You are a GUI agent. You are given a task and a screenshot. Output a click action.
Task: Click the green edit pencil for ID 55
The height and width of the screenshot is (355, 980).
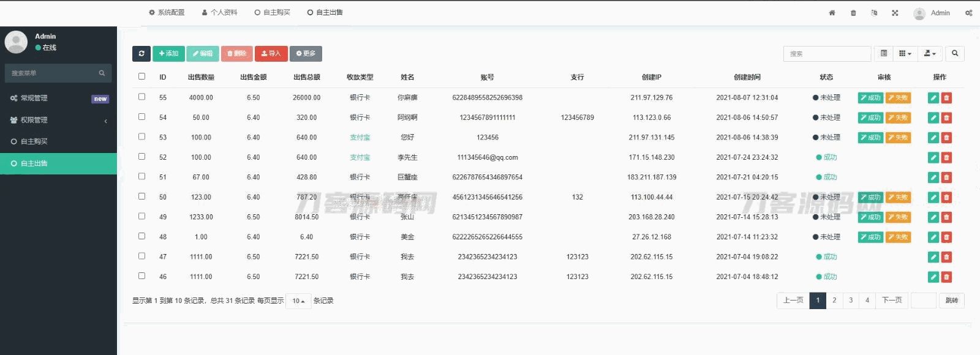click(x=933, y=98)
